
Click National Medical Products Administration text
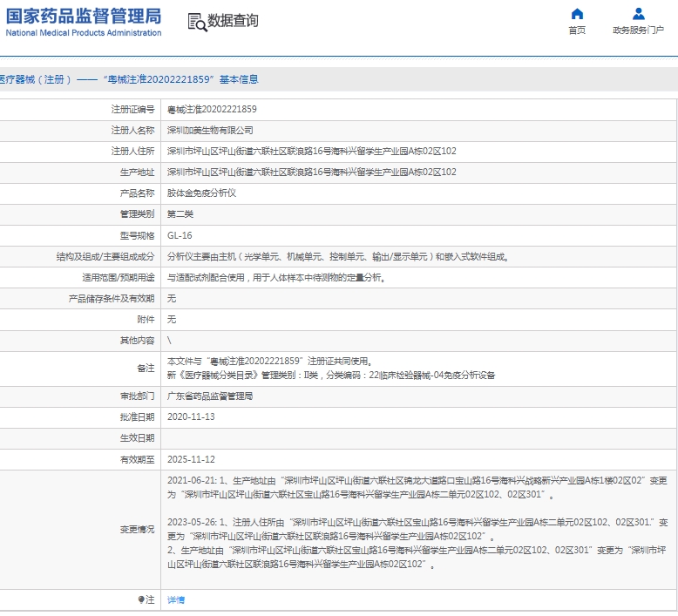pos(84,33)
